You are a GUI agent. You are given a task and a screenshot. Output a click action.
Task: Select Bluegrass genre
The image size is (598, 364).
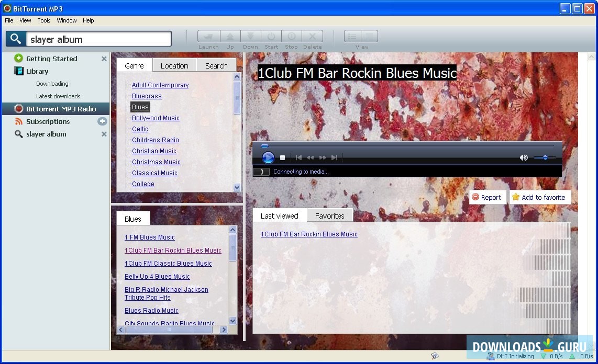point(147,96)
